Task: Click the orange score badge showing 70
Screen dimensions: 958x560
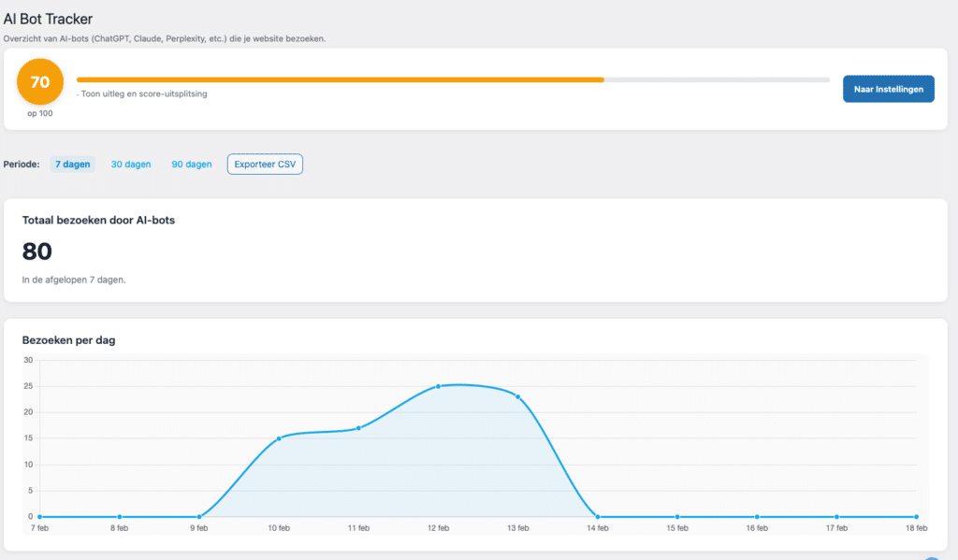Action: click(40, 82)
